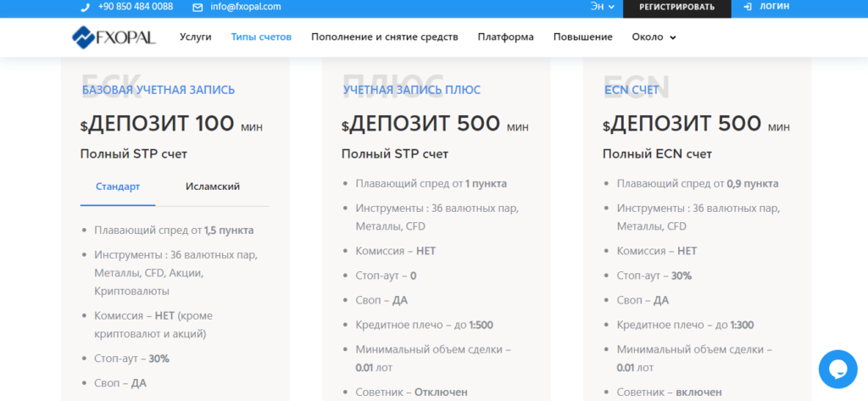The width and height of the screenshot is (868, 401).
Task: Click the FXOPAL logo
Action: click(x=114, y=37)
